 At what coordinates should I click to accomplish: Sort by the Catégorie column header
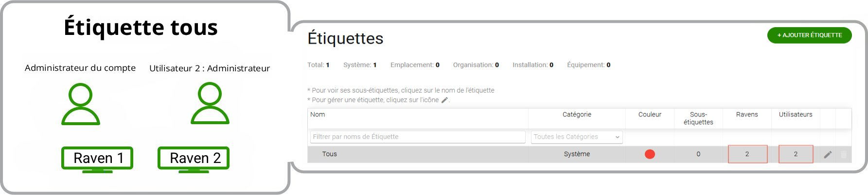tap(577, 114)
